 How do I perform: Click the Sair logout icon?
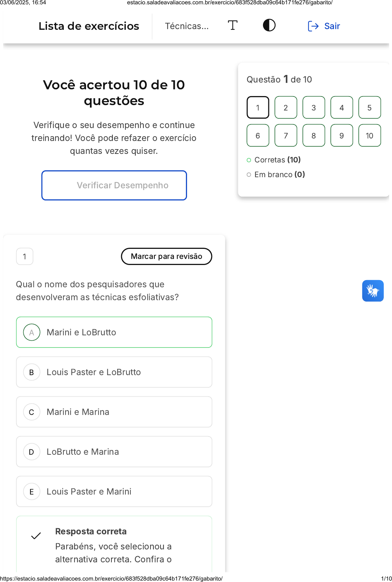coord(313,26)
